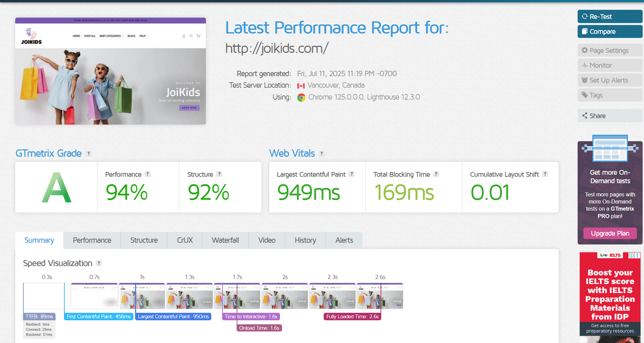This screenshot has height=343, width=644.
Task: Click 'Get more On-Demand tests' promo heading
Action: 610,176
